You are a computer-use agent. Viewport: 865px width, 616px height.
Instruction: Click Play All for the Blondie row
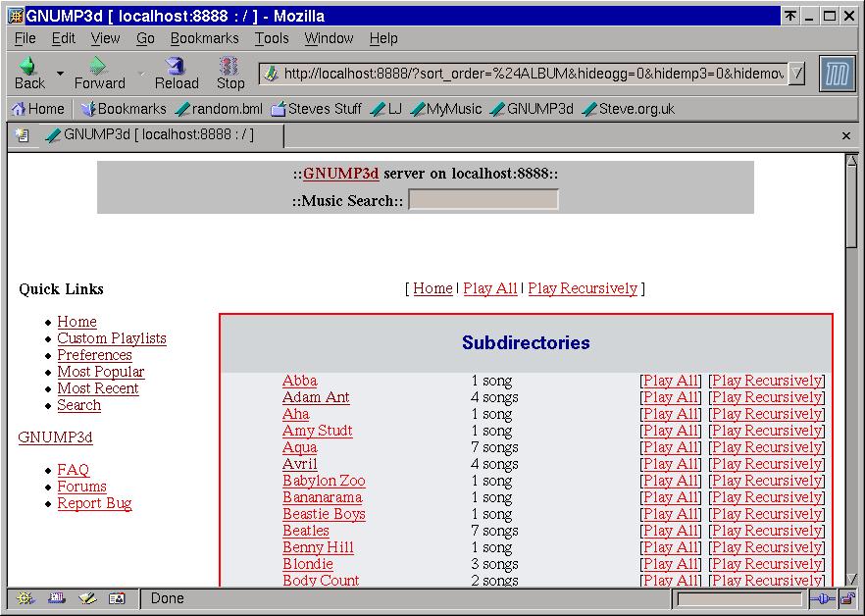coord(671,564)
